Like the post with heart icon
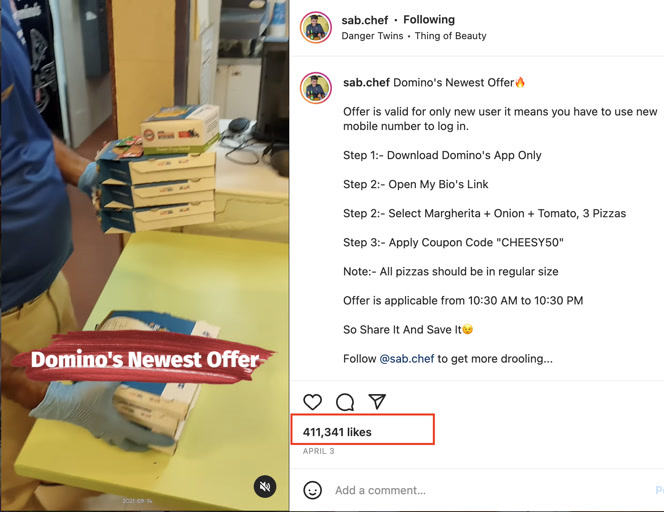 (x=313, y=401)
